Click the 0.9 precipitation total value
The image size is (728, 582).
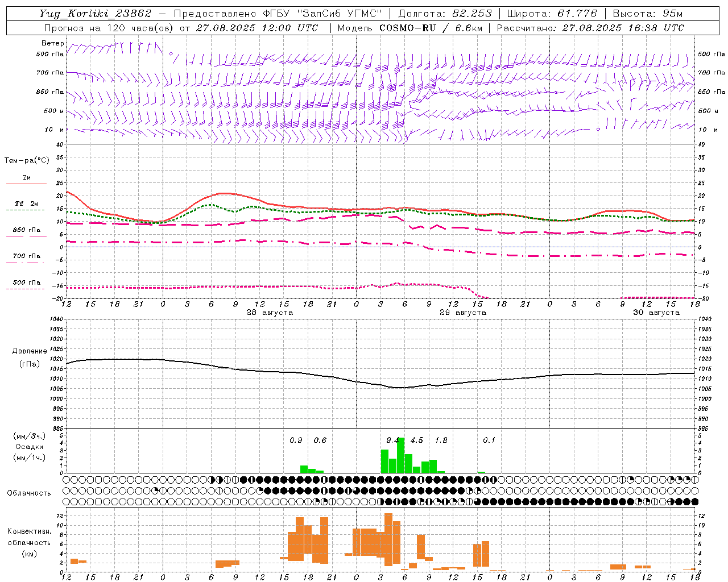296,440
